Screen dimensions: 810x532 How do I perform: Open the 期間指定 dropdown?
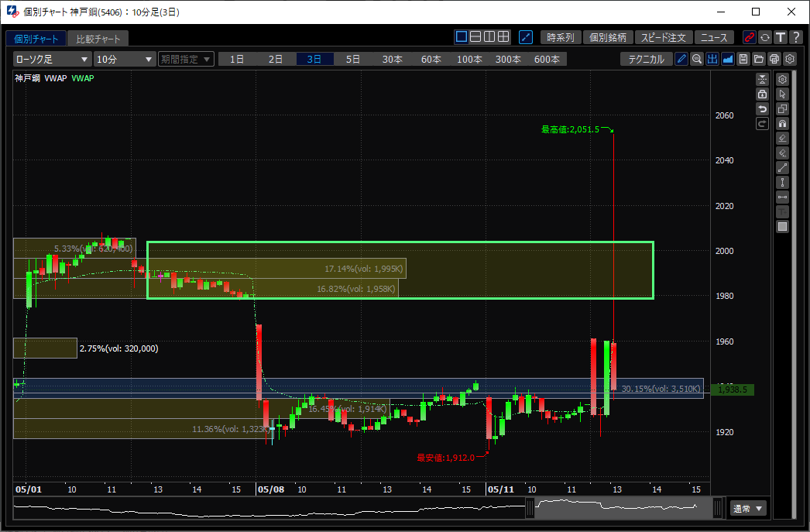[186, 60]
